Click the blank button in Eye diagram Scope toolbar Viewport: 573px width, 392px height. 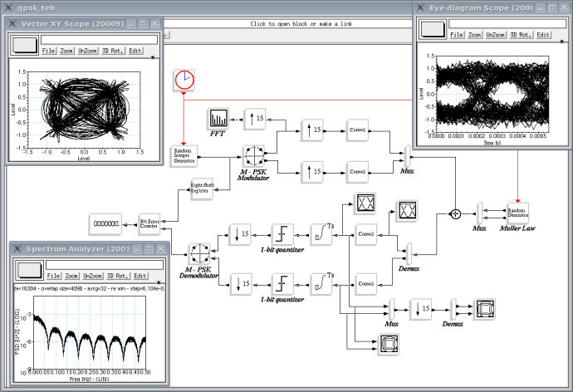point(433,29)
